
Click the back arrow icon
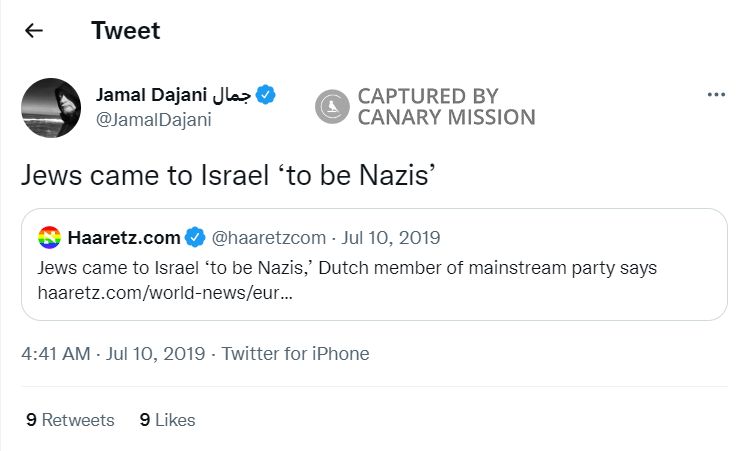pos(34,30)
